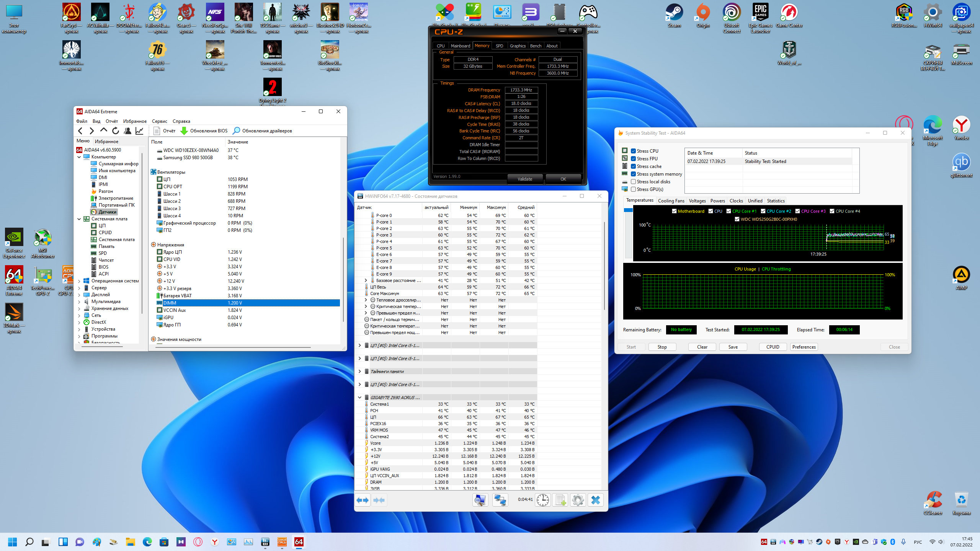This screenshot has height=551, width=980.
Task: Click HWiNFO log file icon with plus
Action: pos(560,500)
